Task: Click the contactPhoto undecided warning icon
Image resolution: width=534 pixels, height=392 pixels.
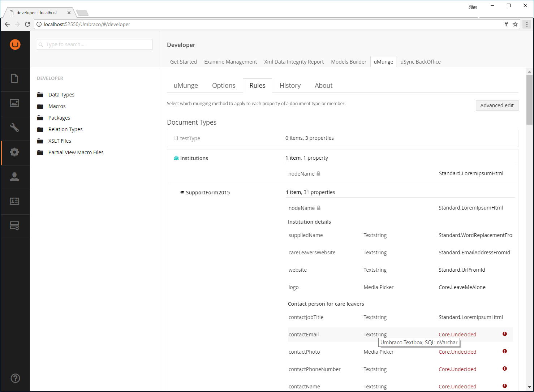Action: pyautogui.click(x=505, y=351)
